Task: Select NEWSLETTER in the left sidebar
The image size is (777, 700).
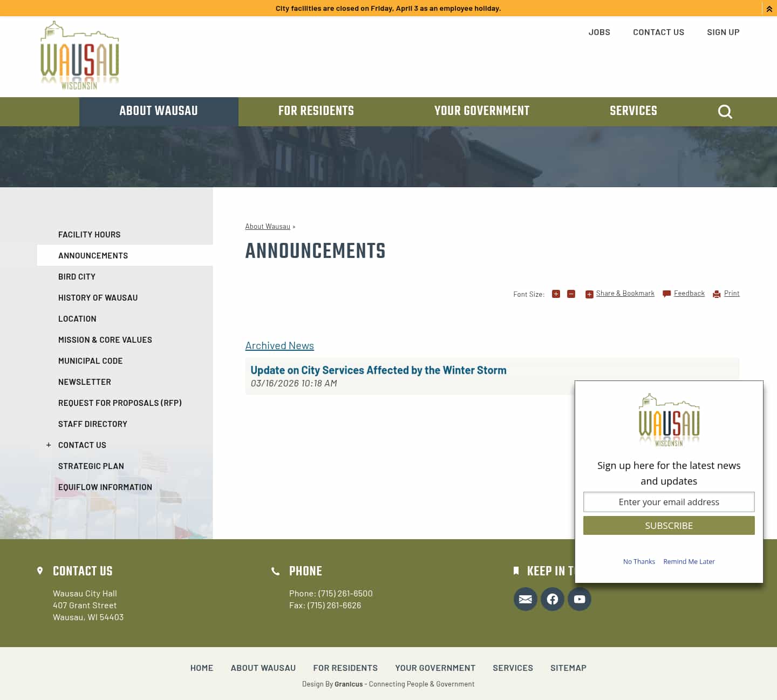Action: (x=84, y=382)
